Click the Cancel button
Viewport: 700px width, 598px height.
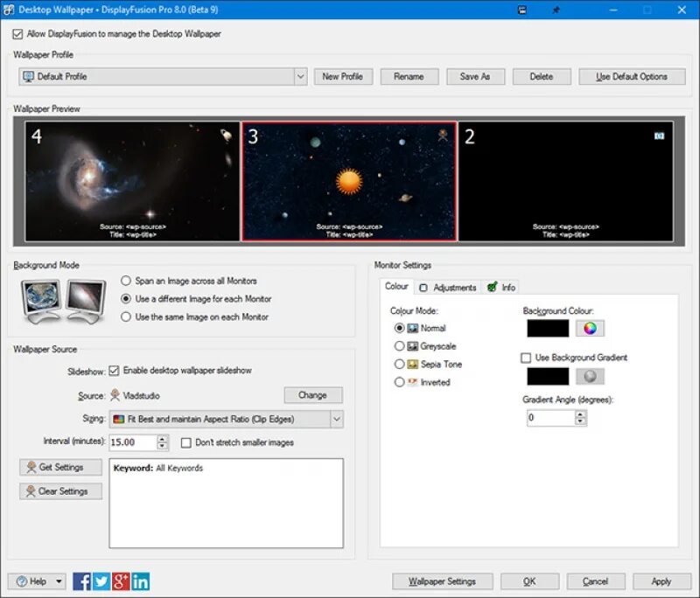[596, 581]
